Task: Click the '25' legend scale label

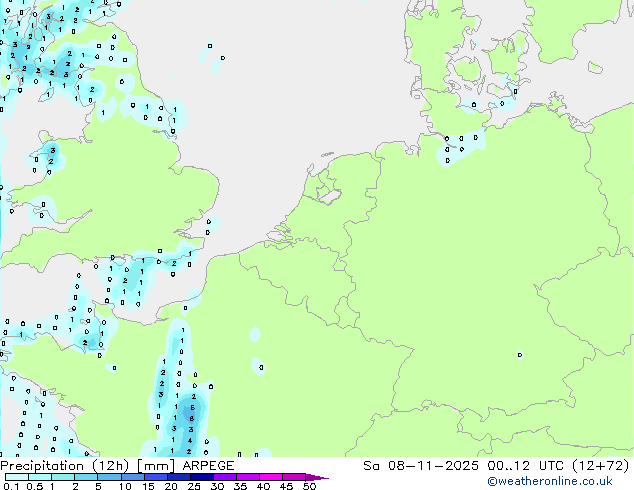Action: pos(194,486)
